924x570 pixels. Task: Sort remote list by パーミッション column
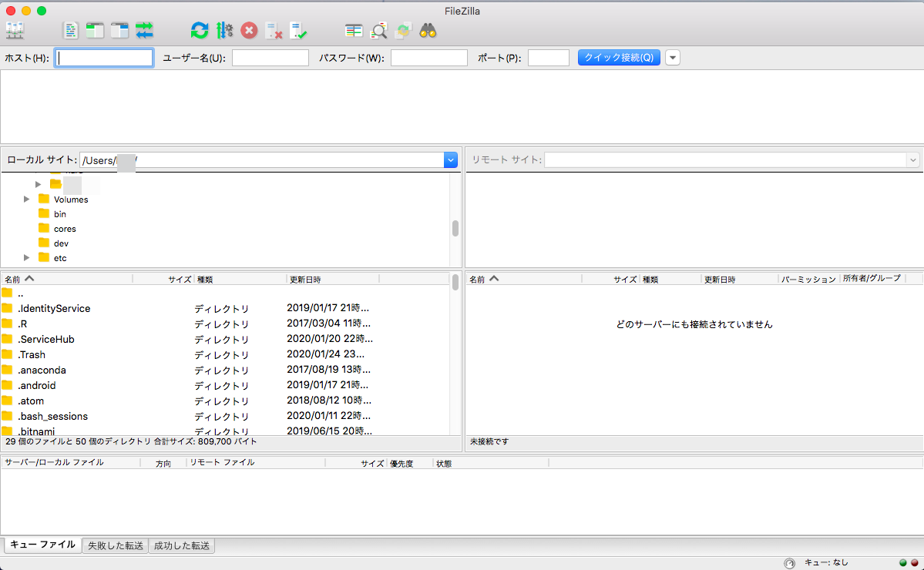(808, 279)
